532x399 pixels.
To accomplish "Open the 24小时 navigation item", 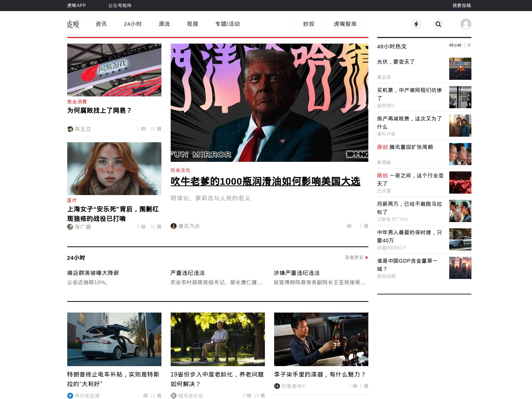I will [x=133, y=24].
